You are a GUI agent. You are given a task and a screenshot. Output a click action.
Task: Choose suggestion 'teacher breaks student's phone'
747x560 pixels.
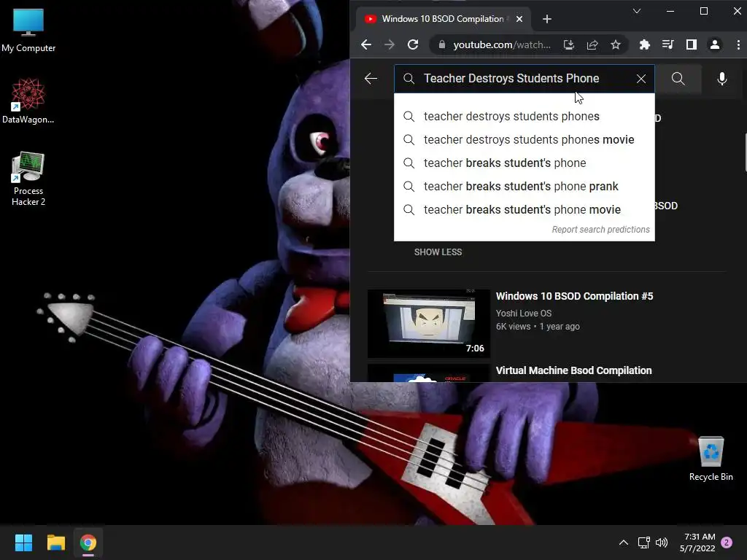[524, 163]
